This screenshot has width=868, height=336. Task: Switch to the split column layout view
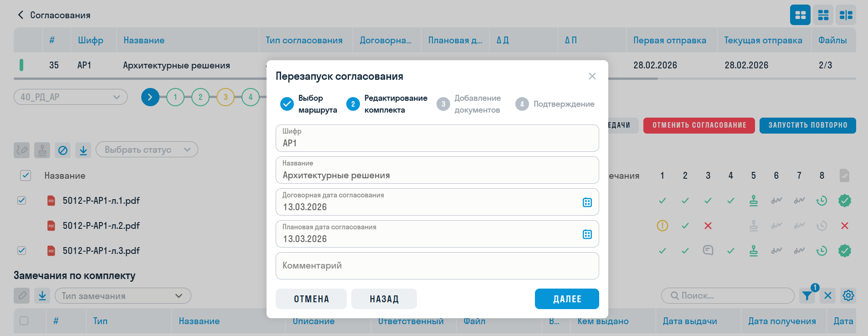click(846, 15)
